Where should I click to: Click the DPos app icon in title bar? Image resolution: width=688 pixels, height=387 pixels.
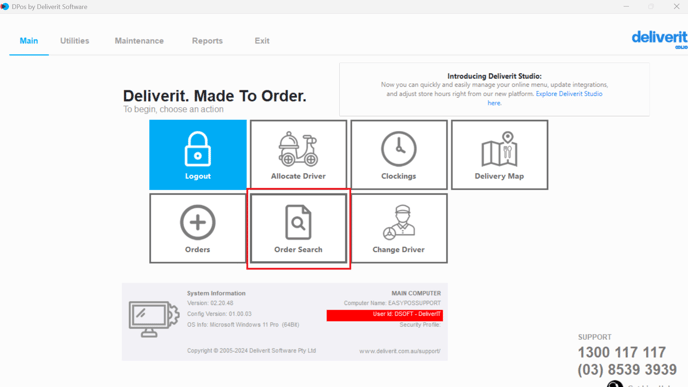(4, 7)
